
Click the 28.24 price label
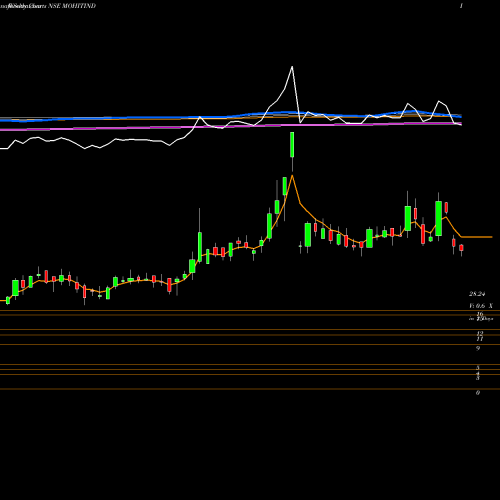[x=477, y=294]
